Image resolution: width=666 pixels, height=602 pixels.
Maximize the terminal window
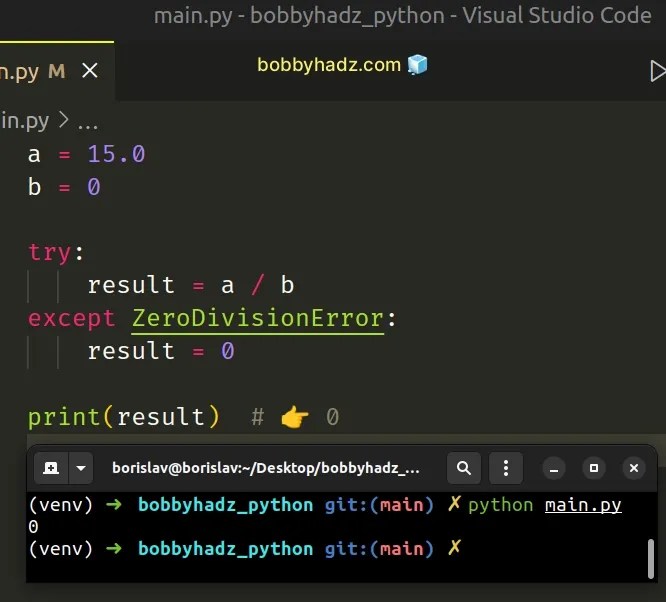pos(594,468)
